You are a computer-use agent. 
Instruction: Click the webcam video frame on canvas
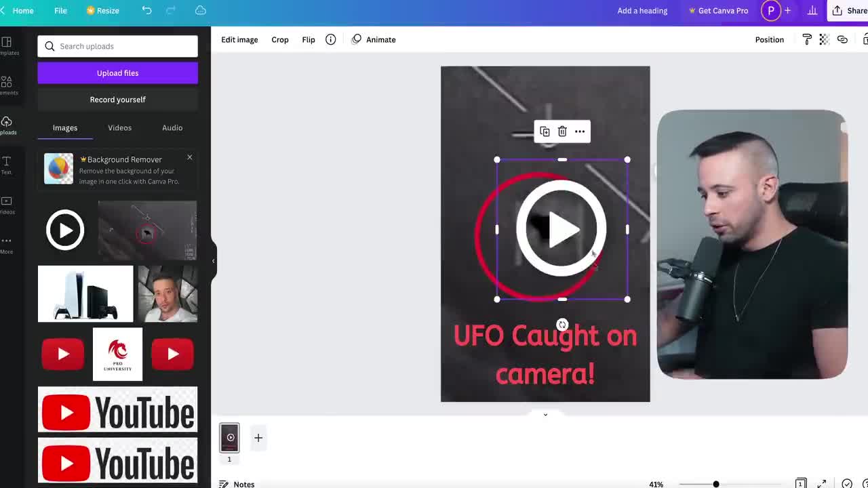(752, 244)
